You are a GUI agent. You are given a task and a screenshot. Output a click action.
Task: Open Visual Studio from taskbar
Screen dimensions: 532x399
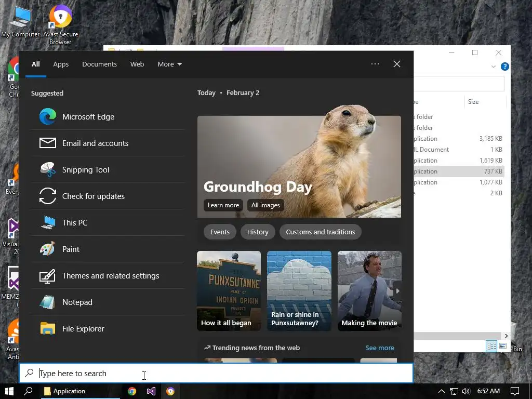pyautogui.click(x=151, y=391)
